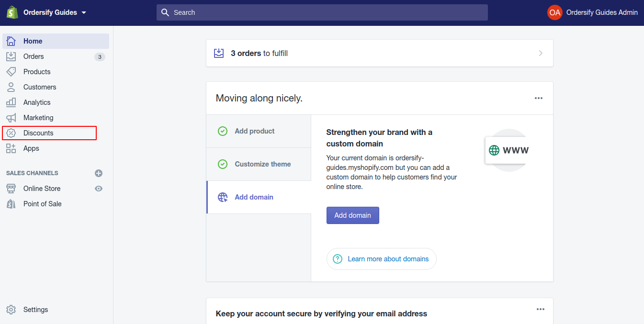
Task: Click the Point of Sale bag icon
Action: [11, 204]
